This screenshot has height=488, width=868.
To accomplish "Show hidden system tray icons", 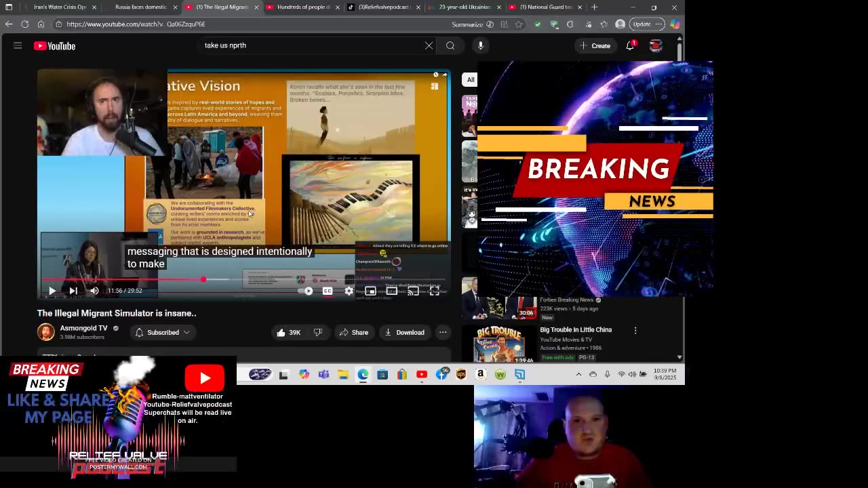I will pyautogui.click(x=578, y=374).
